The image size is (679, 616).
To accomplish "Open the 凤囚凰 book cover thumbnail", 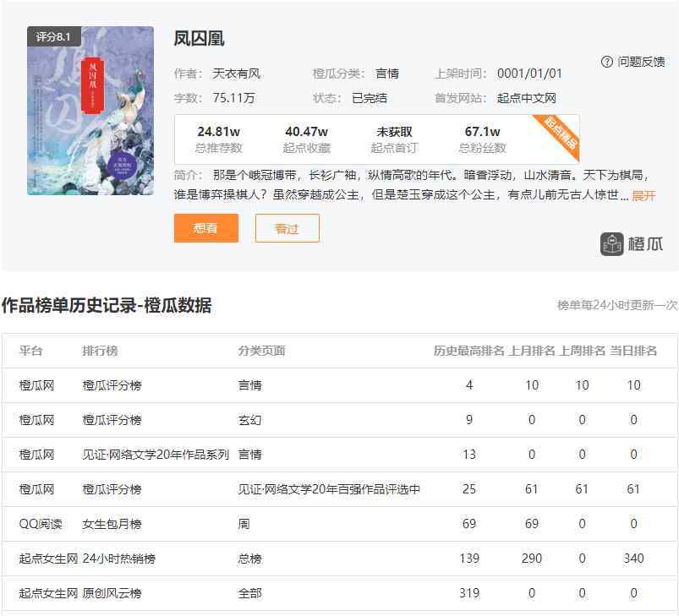I will click(90, 111).
